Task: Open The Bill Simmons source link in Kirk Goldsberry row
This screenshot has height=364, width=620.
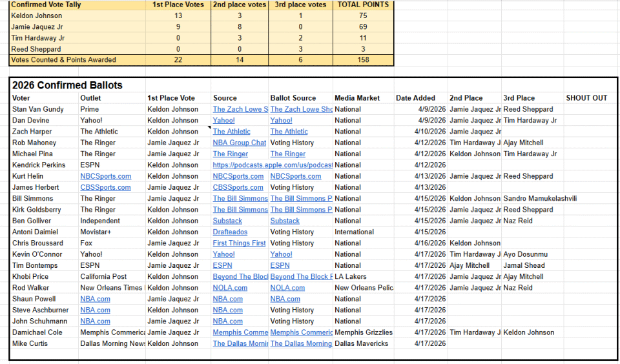Action: point(240,210)
